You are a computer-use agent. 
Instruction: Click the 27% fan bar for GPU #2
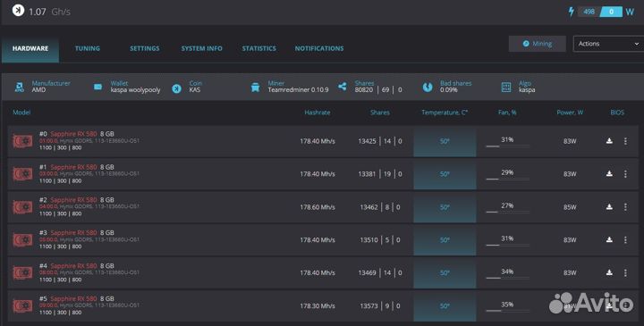[x=508, y=212]
